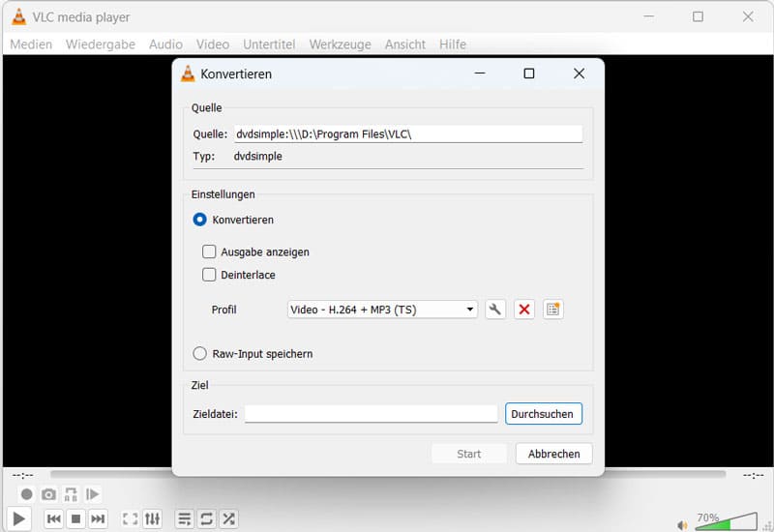Click the Zieldatei input field
The width and height of the screenshot is (774, 532).
[x=372, y=414]
